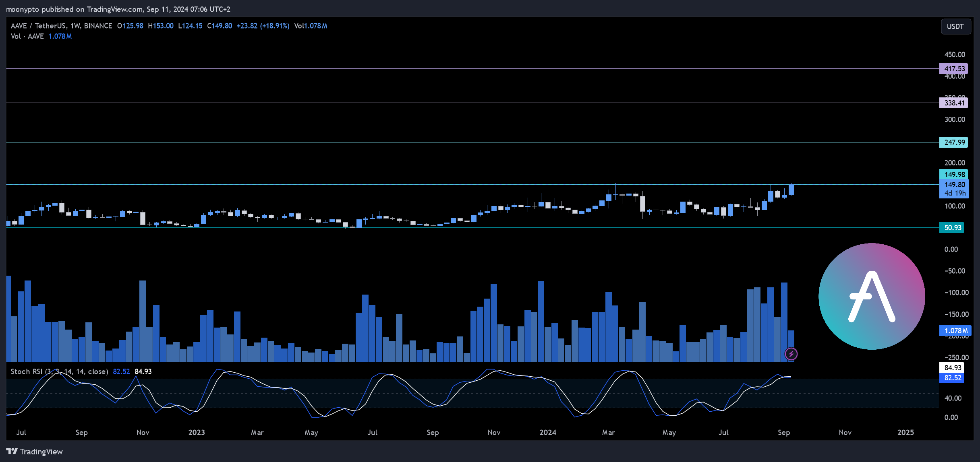Click the 200.00 price axis label
The height and width of the screenshot is (462, 980).
point(955,163)
